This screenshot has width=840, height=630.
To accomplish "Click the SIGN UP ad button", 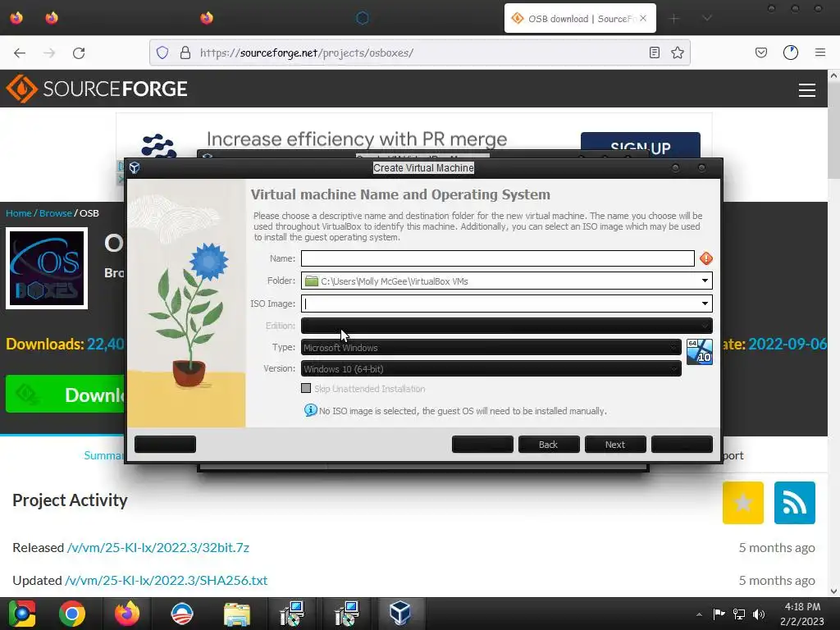I will (640, 147).
